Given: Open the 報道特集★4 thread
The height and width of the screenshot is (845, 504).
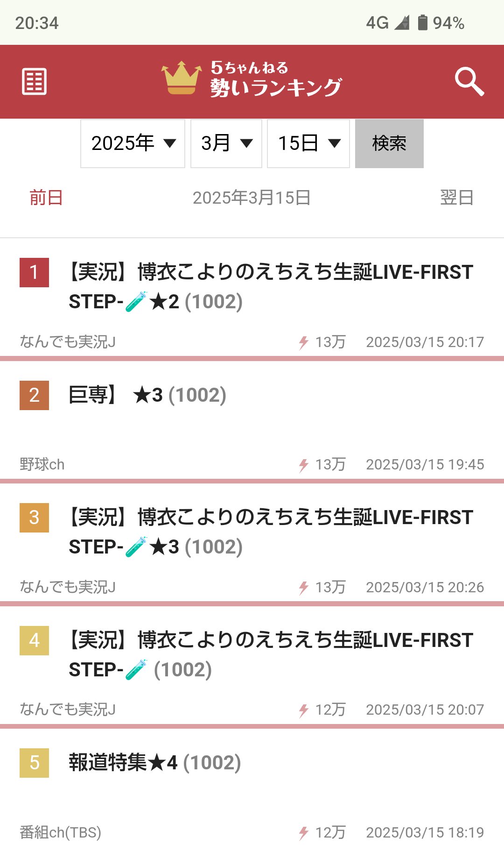Looking at the screenshot, I should pos(155,763).
